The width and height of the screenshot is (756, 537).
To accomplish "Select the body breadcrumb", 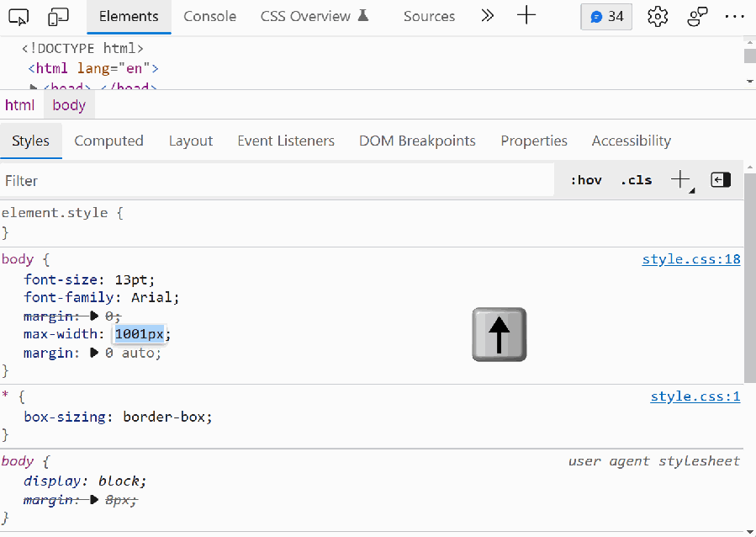I will point(69,105).
